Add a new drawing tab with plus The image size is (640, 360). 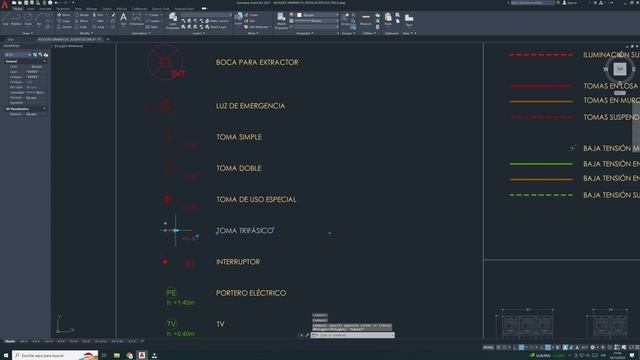[108, 40]
